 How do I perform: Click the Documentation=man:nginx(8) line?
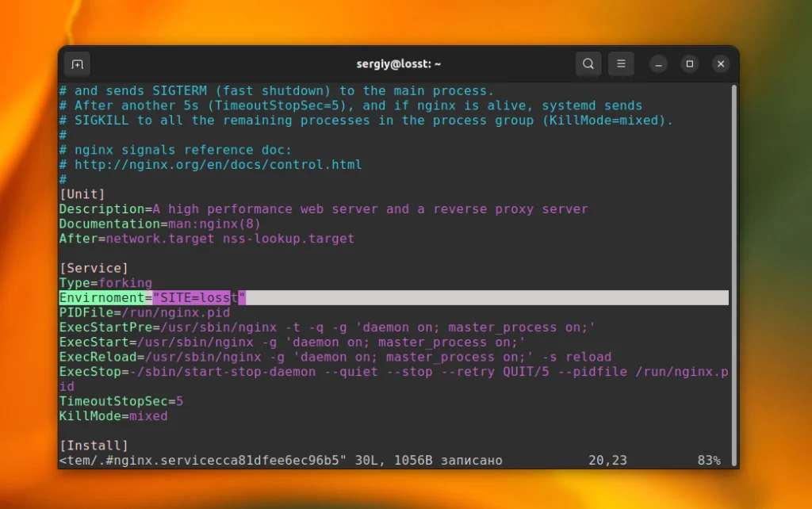(x=159, y=224)
